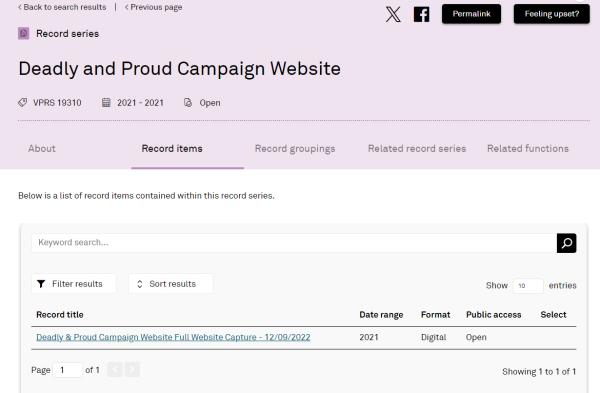
Task: Go to previous page using pagination arrow
Action: click(114, 370)
